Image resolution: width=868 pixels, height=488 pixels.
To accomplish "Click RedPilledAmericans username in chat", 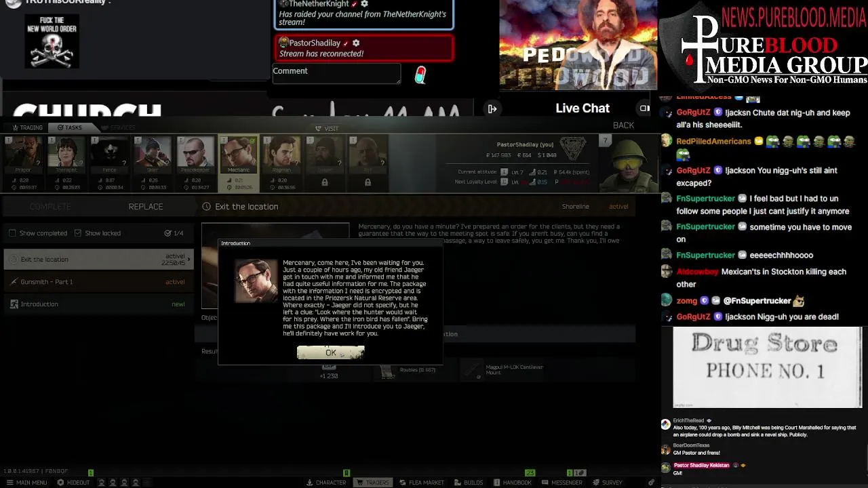I will click(713, 142).
